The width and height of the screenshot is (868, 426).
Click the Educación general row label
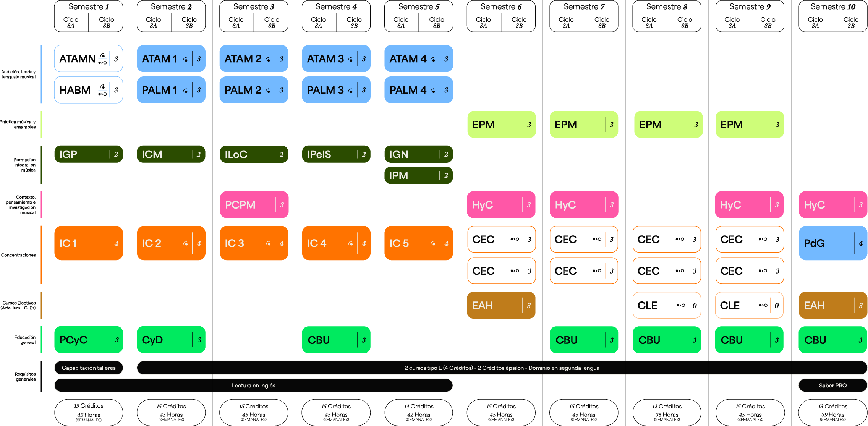click(25, 340)
